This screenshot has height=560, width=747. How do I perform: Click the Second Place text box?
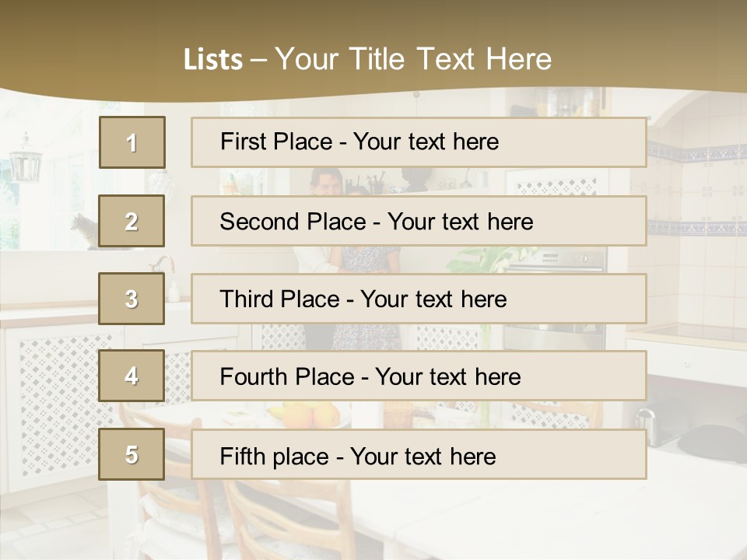[419, 222]
